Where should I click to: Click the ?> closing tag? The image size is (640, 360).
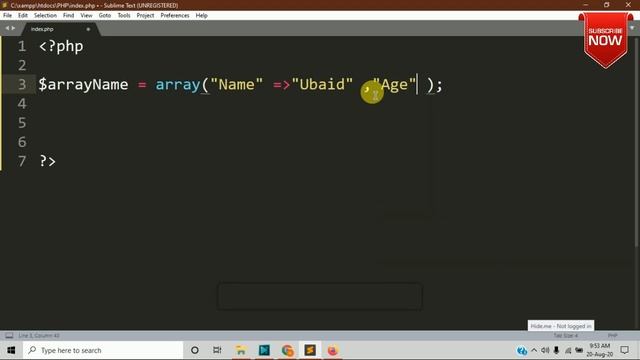point(47,161)
